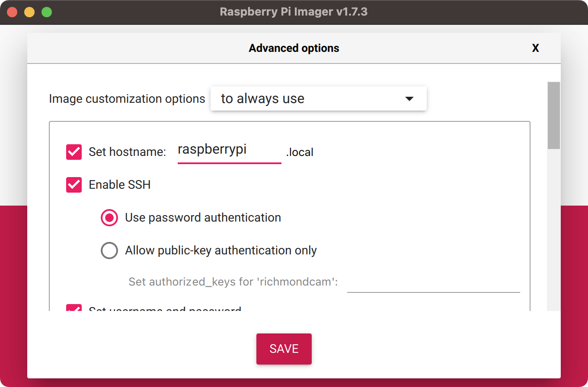Click the '.local' hostname suffix text

point(300,152)
